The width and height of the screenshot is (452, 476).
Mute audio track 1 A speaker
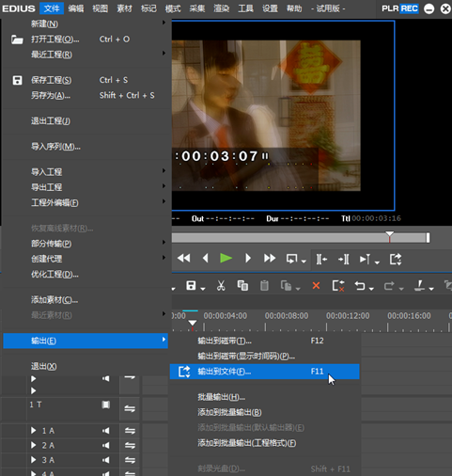[106, 431]
